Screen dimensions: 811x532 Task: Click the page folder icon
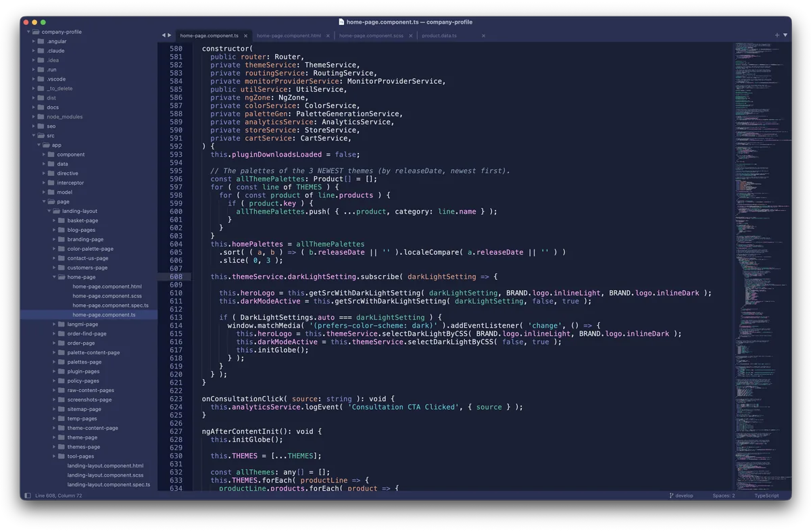[x=51, y=201]
